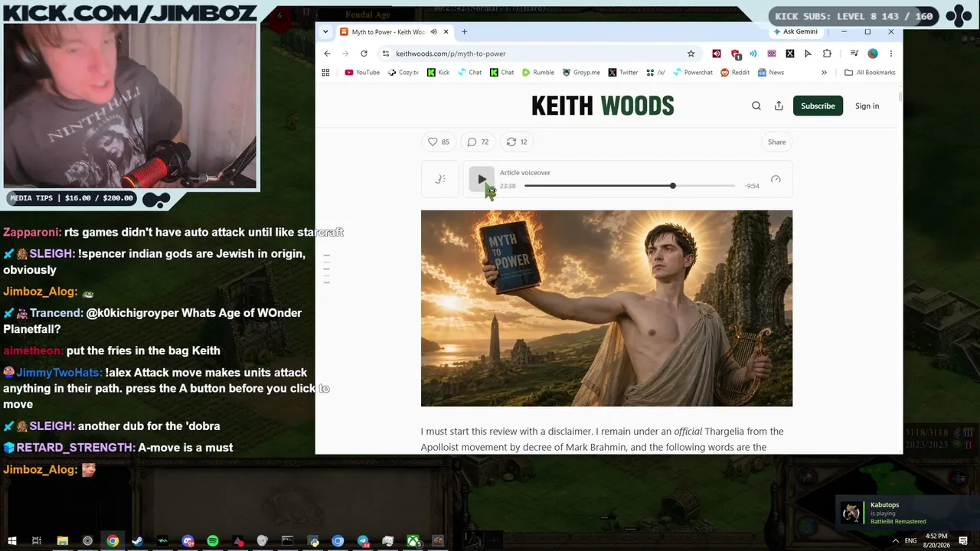
Task: Open the 72 comments on the article
Action: coord(478,142)
